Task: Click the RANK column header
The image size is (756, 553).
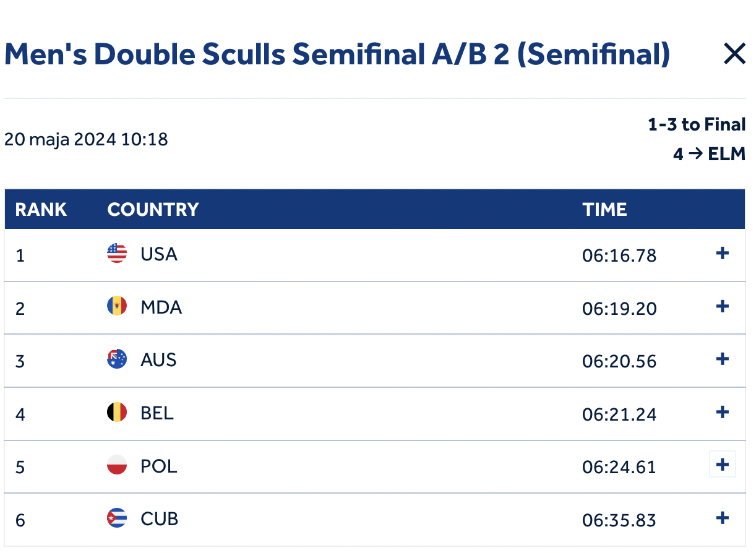Action: tap(41, 210)
